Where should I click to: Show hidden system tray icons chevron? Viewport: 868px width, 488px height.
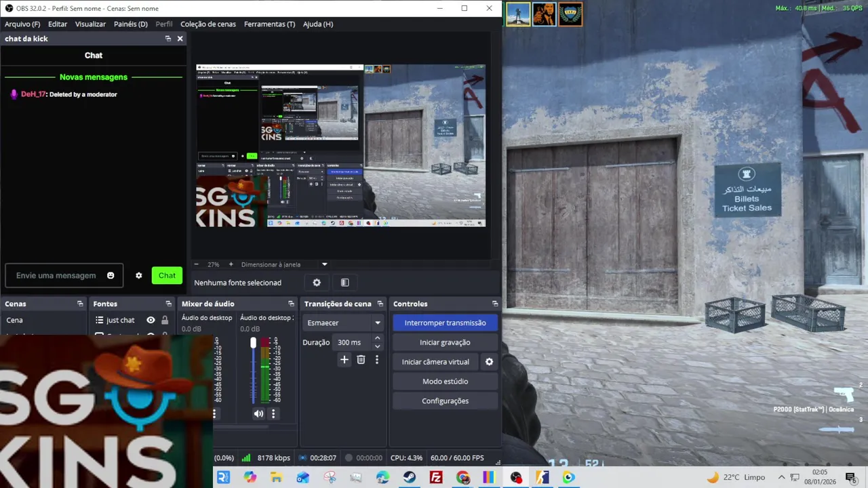pos(782,477)
